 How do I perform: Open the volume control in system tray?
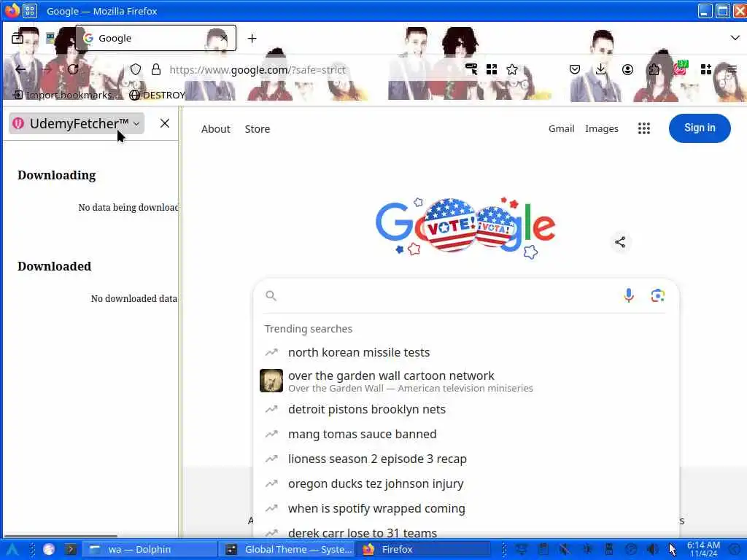(652, 549)
